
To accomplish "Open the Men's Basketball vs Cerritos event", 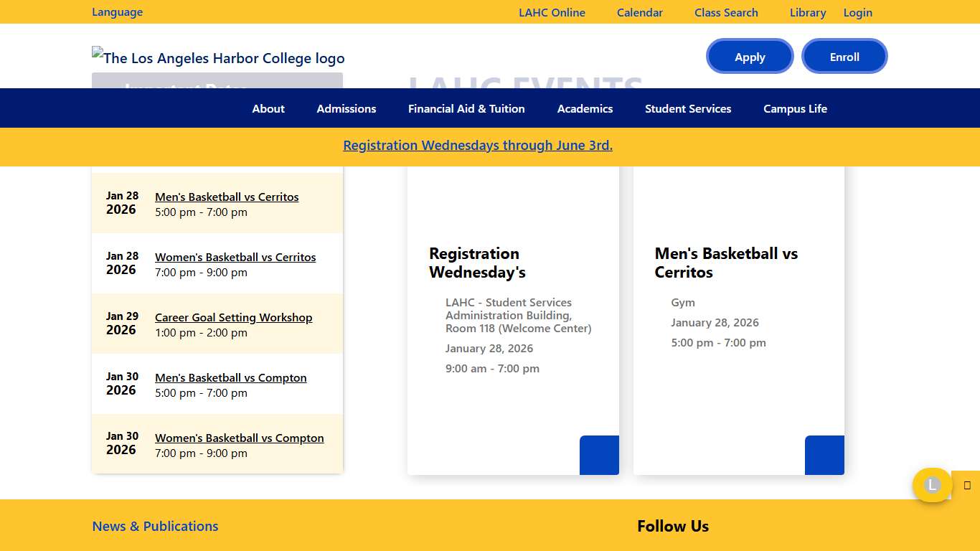I will 227,197.
